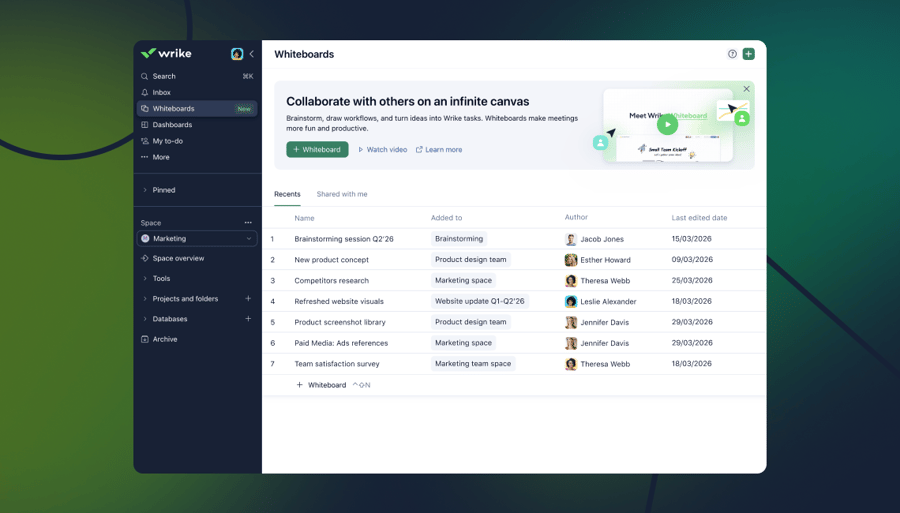Click the green plus button in header
900x513 pixels.
click(x=748, y=54)
